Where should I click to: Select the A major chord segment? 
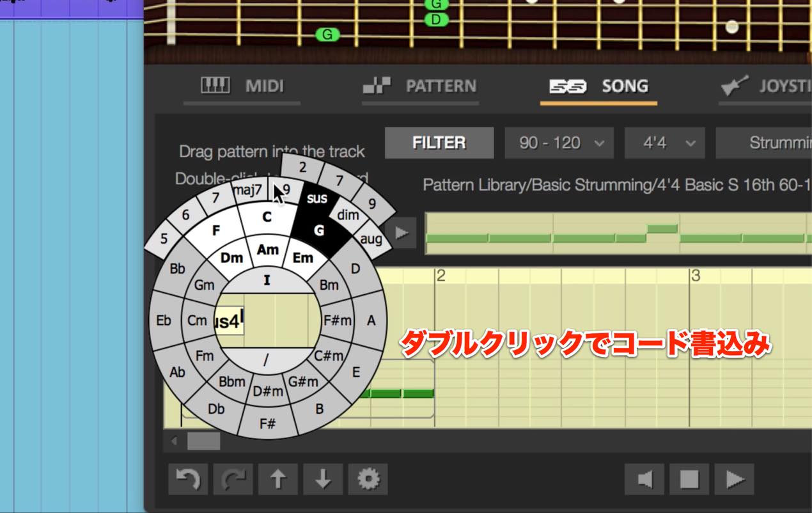pyautogui.click(x=371, y=320)
